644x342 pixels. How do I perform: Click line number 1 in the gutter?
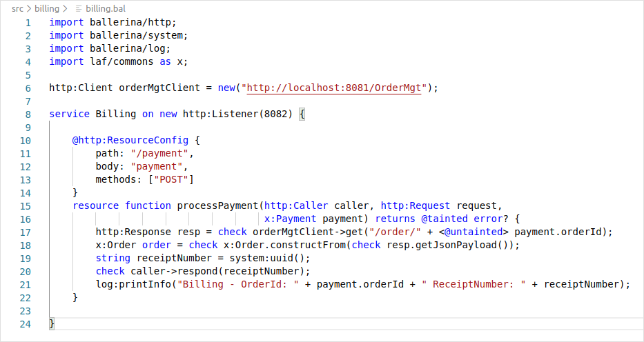click(28, 23)
